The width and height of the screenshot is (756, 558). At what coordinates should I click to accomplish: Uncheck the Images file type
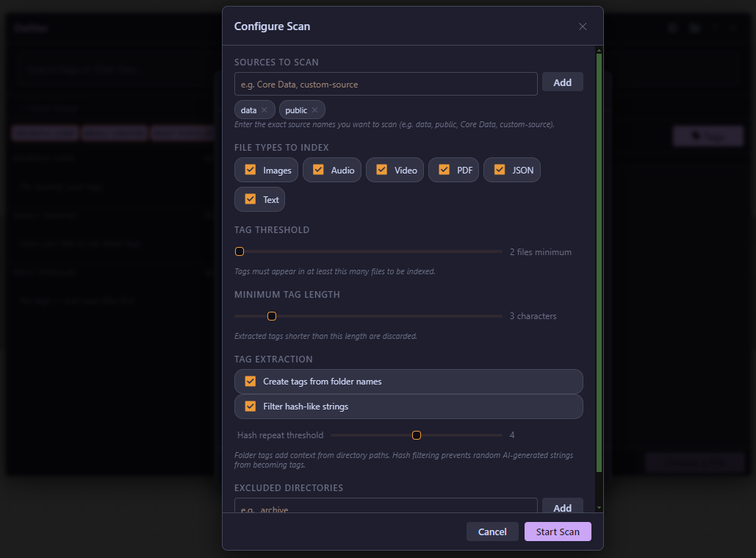[x=251, y=170]
